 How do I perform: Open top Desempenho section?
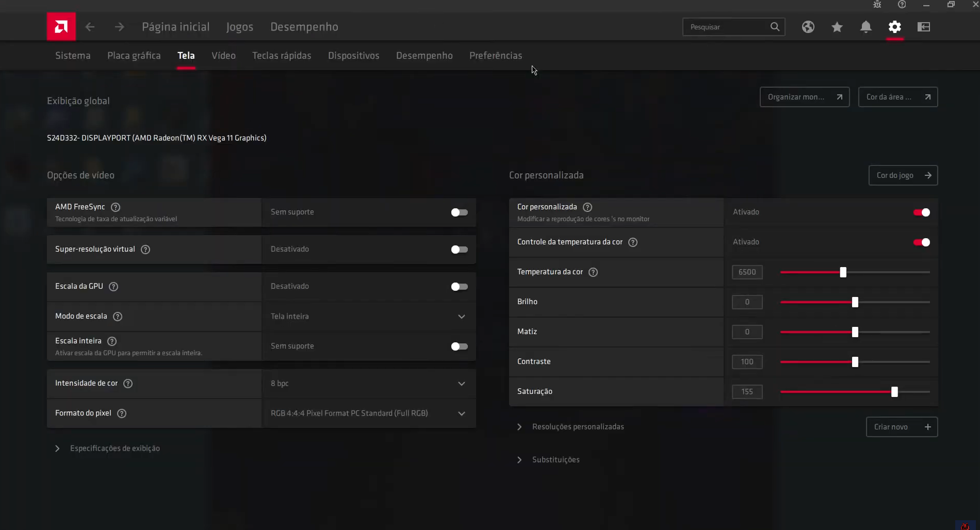coord(304,27)
